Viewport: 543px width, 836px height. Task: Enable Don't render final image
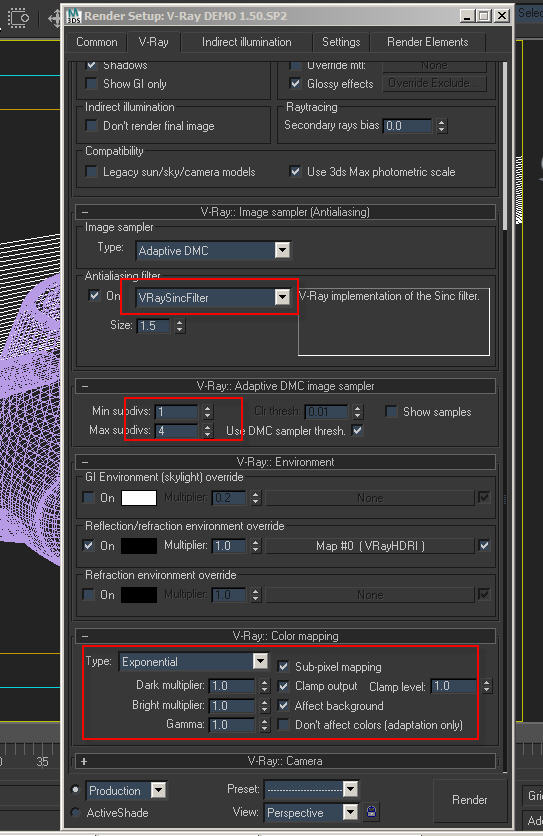click(x=92, y=126)
